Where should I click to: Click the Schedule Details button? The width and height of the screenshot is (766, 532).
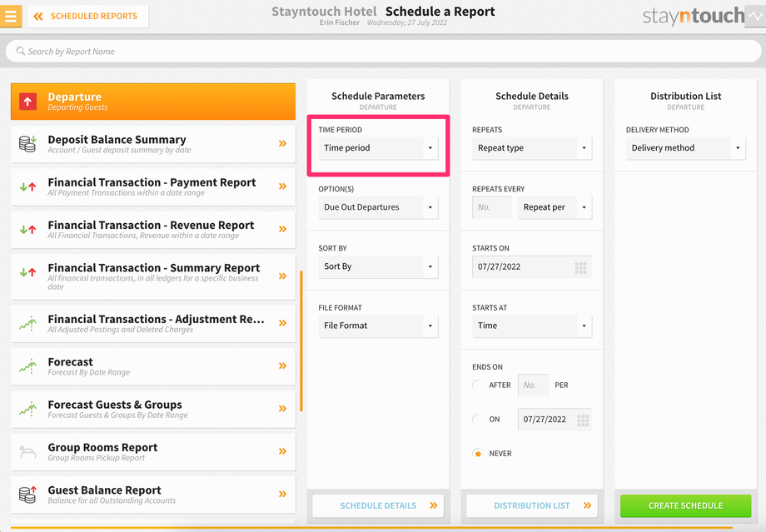click(x=378, y=505)
